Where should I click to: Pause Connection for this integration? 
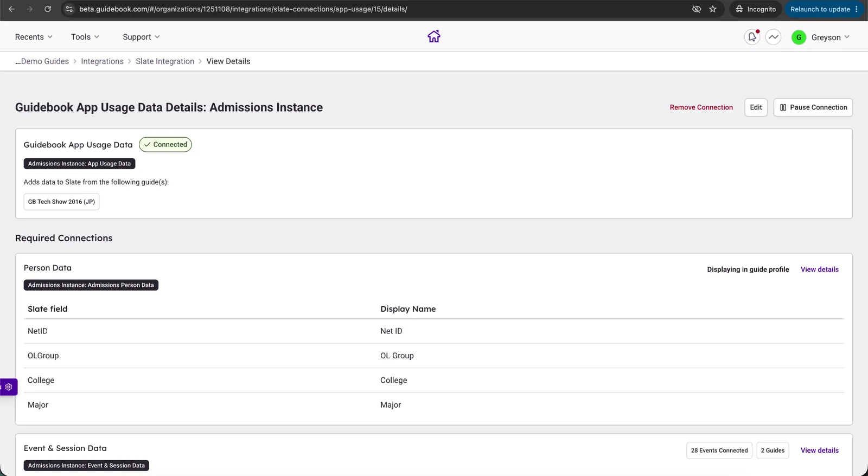coord(813,107)
